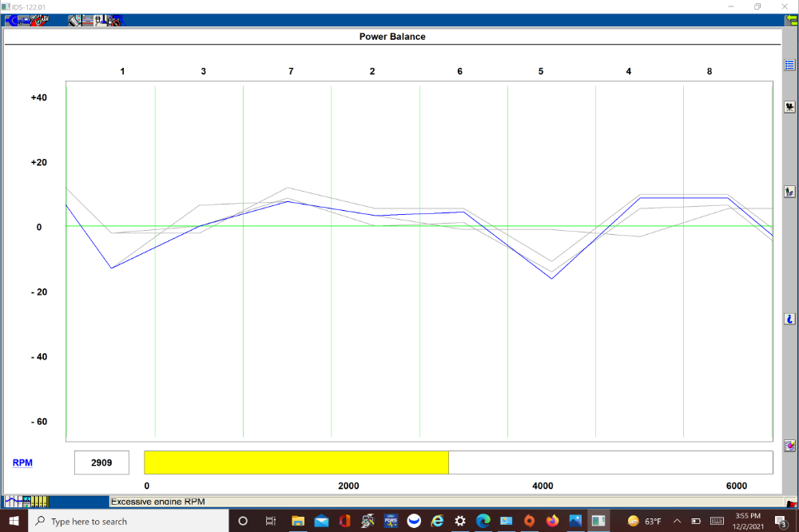This screenshot has height=532, width=799.
Task: Click the bottom-most icon in right sidebar
Action: [789, 446]
